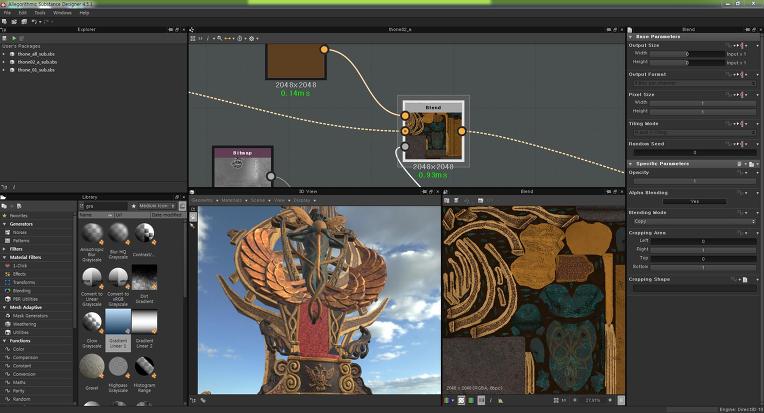This screenshot has width=764, height=413.
Task: Open the Tools menu
Action: 40,13
